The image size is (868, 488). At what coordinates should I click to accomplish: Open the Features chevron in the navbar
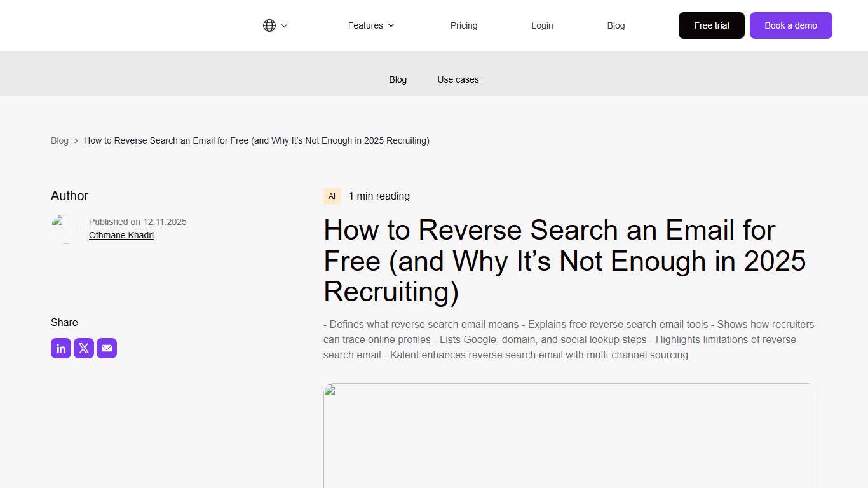point(391,25)
